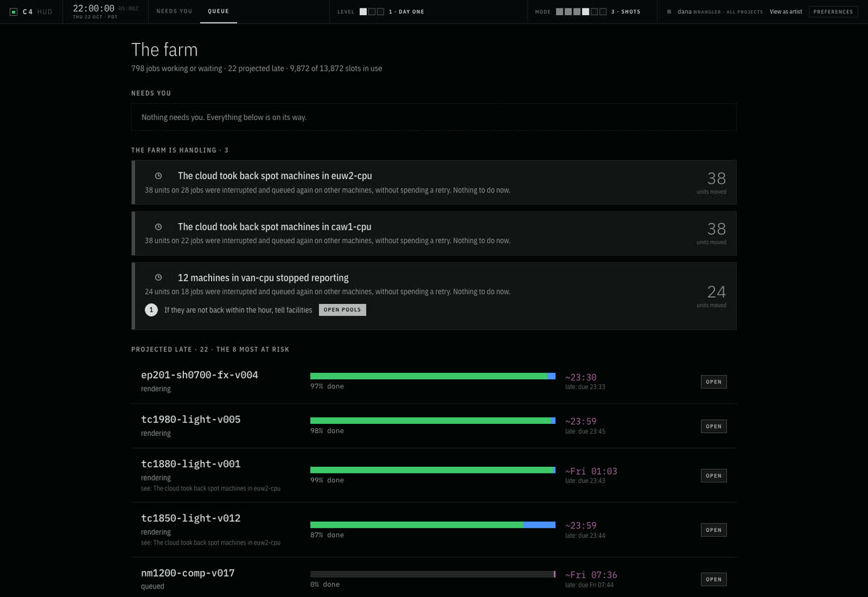The height and width of the screenshot is (597, 868).
Task: Select the first LEVEL square (Day One)
Action: click(x=363, y=11)
